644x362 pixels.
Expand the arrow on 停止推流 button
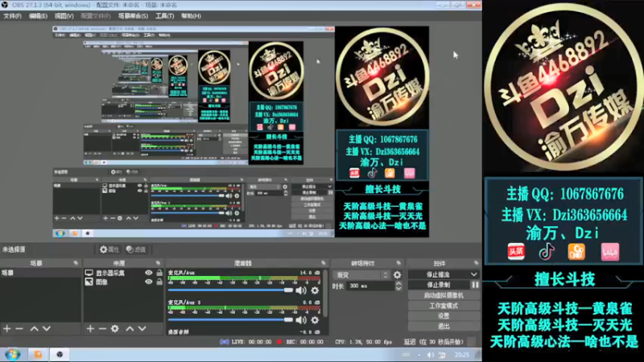pyautogui.click(x=474, y=274)
